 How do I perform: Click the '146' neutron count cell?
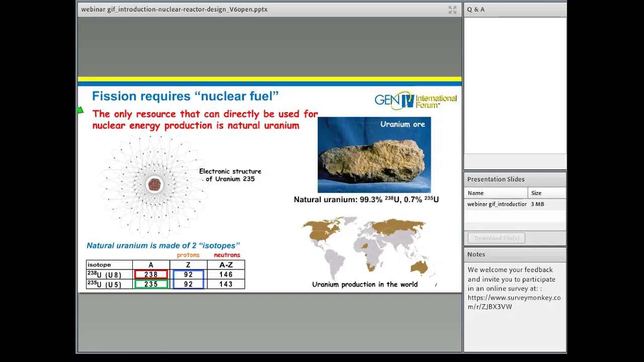point(226,275)
